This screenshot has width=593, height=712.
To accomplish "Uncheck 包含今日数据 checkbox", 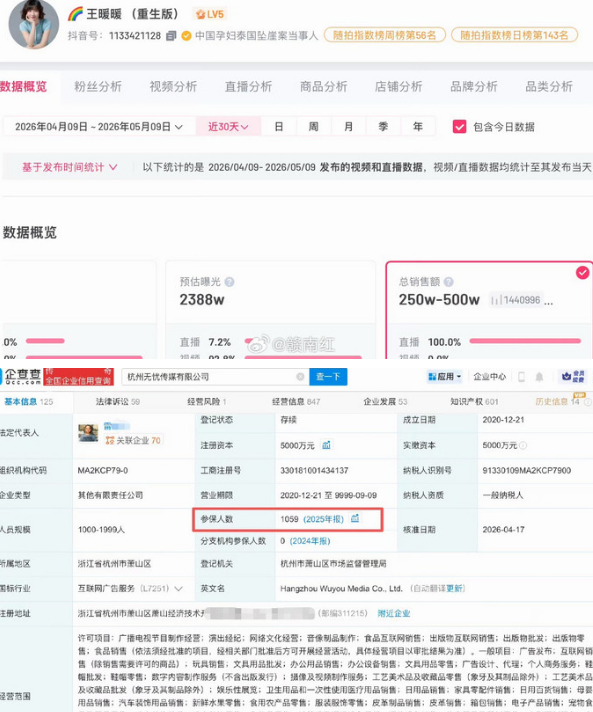I will point(459,127).
